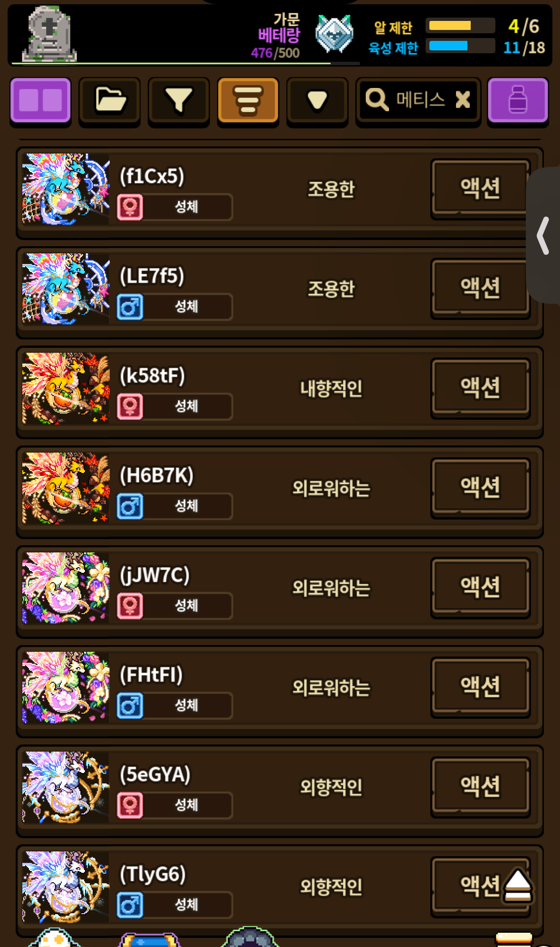The image size is (560, 947).
Task: Click the LE7f5 dragon thumbnail
Action: tap(66, 289)
